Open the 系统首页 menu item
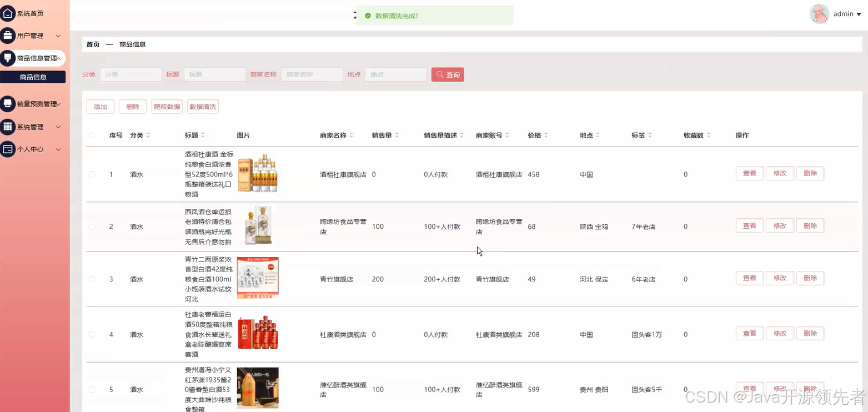Image resolution: width=868 pixels, height=412 pixels. [x=30, y=13]
